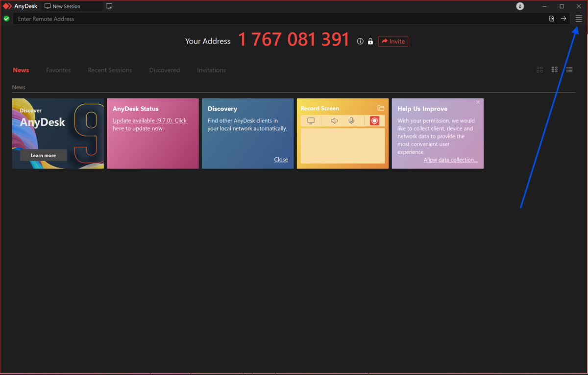Open the round dropdown arrow in title bar
Screen dimensions: 588x375
pyautogui.click(x=520, y=6)
